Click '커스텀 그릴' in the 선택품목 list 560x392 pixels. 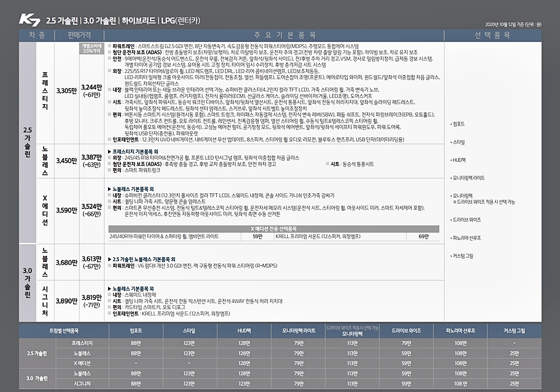click(463, 256)
